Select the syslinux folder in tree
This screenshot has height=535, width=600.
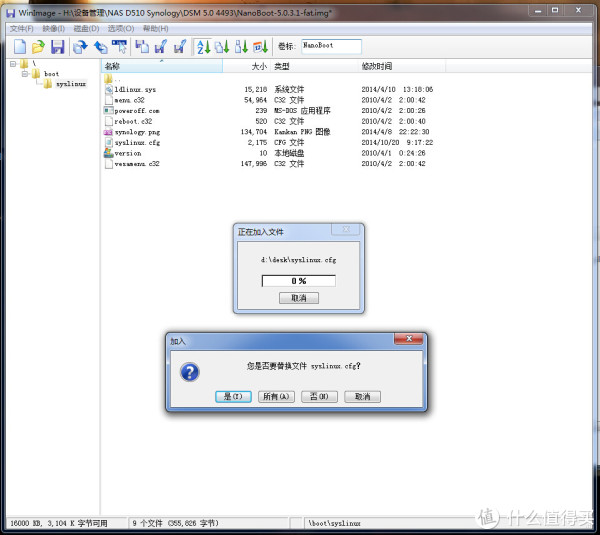coord(70,84)
